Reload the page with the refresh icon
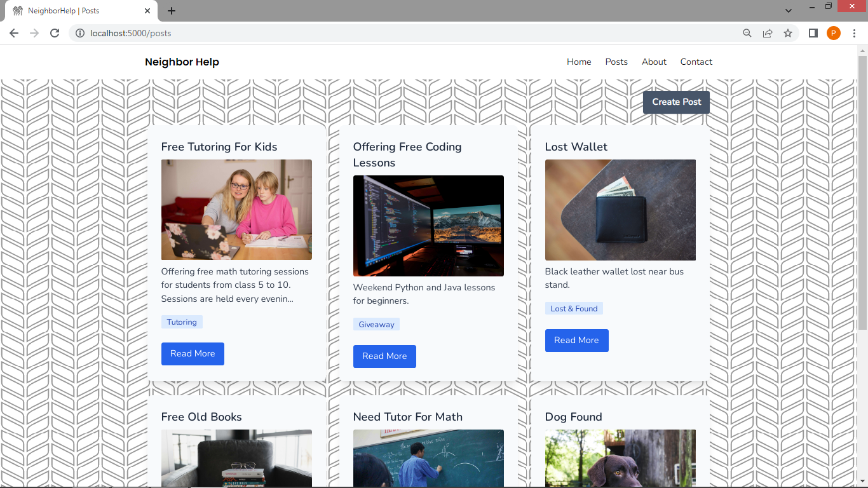 pos(55,33)
